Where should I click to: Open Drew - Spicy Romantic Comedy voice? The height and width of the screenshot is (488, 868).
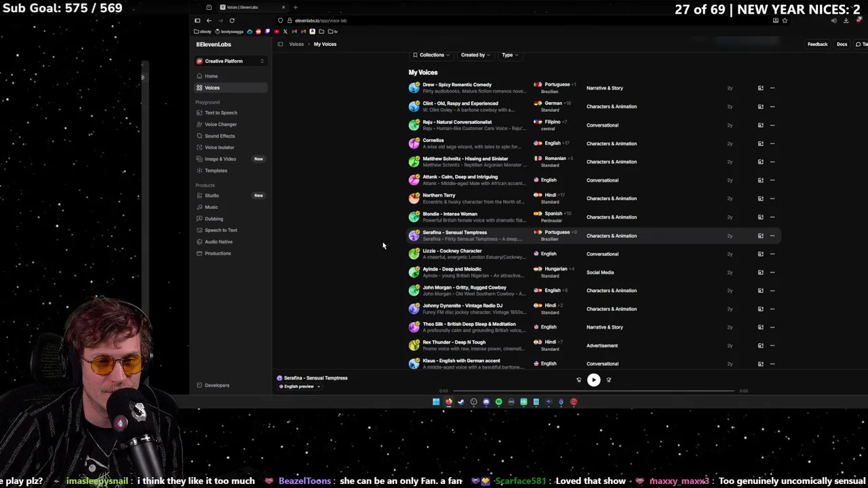457,85
